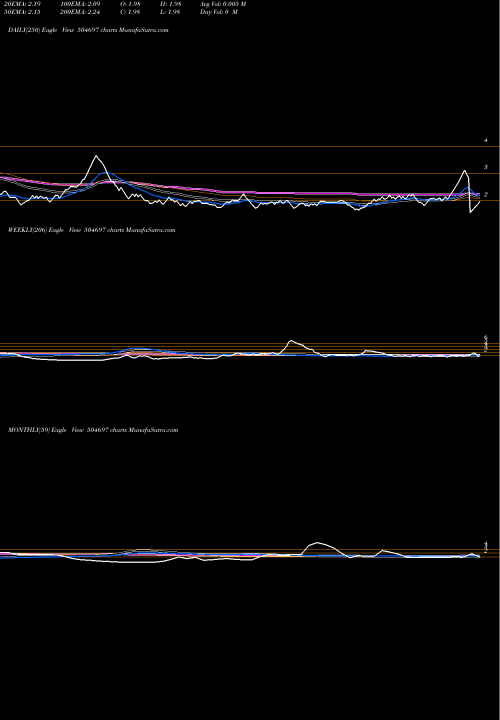This screenshot has width=500, height=720.
Task: Click the MONTHLY chart title
Action: coord(93,430)
